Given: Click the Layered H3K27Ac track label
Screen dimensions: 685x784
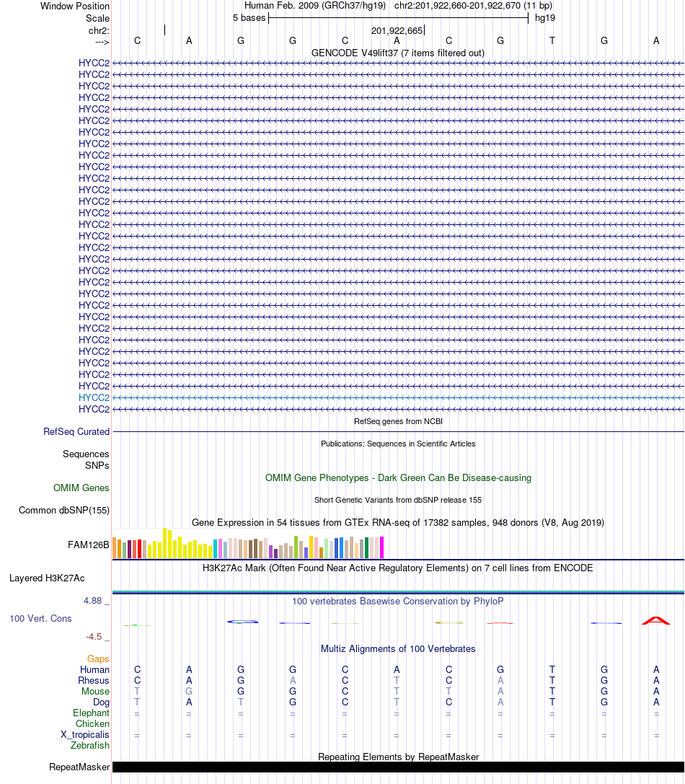Looking at the screenshot, I should point(47,578).
